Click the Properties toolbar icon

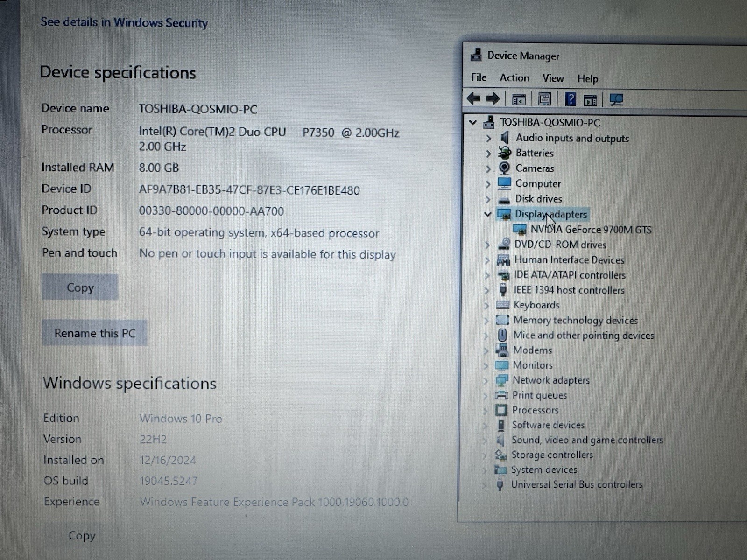click(544, 99)
